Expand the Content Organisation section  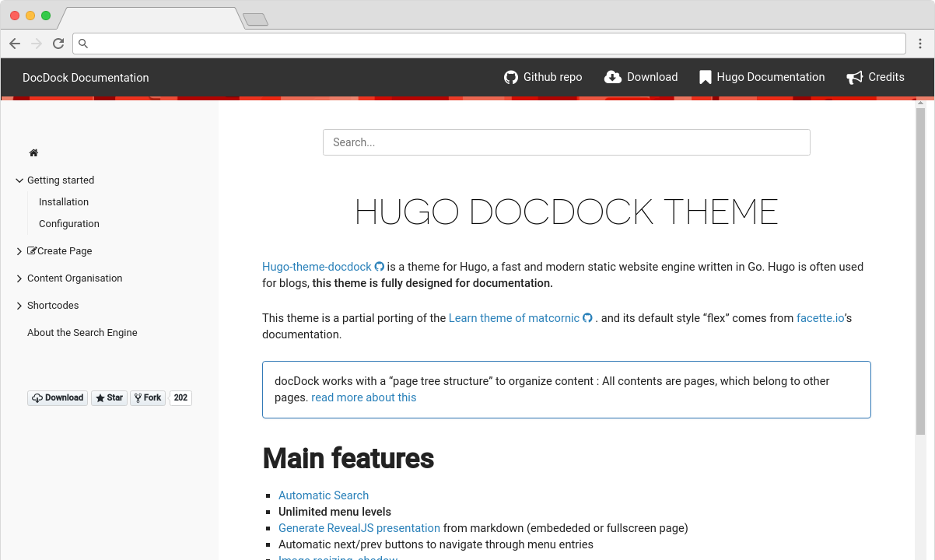(19, 278)
